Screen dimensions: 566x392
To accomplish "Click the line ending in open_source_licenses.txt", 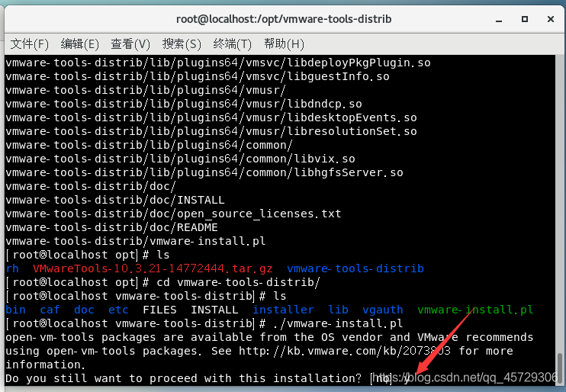I will [173, 214].
